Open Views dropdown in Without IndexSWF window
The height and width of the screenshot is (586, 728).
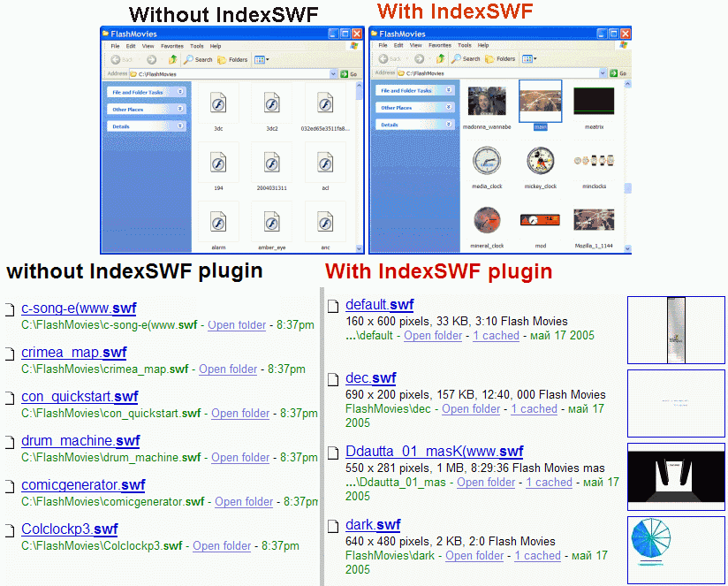262,59
